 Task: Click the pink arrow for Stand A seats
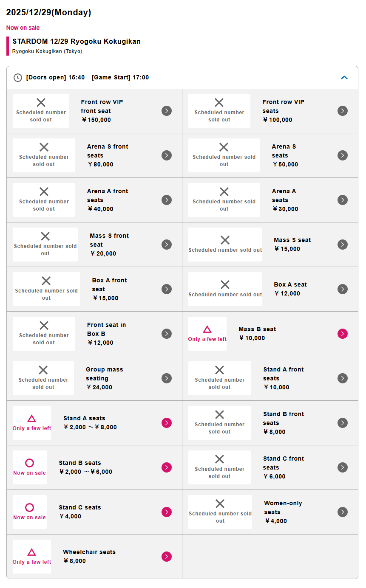(167, 423)
